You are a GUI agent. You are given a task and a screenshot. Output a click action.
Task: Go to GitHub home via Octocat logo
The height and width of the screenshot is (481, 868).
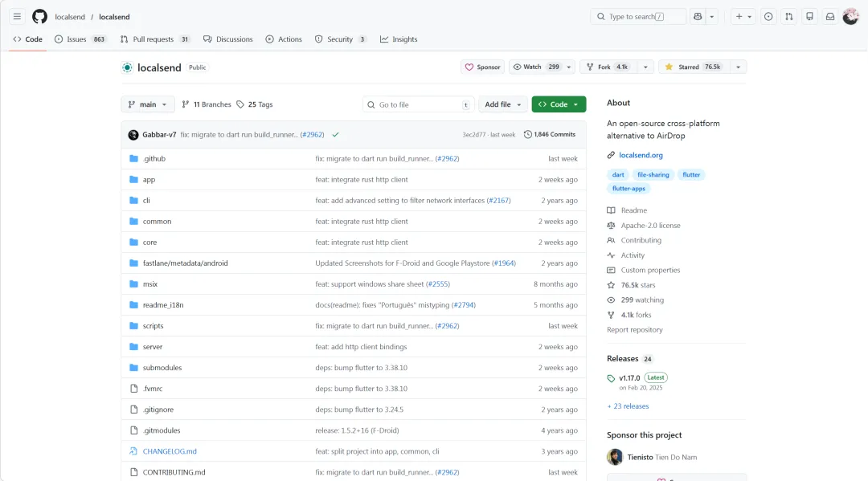pos(40,17)
